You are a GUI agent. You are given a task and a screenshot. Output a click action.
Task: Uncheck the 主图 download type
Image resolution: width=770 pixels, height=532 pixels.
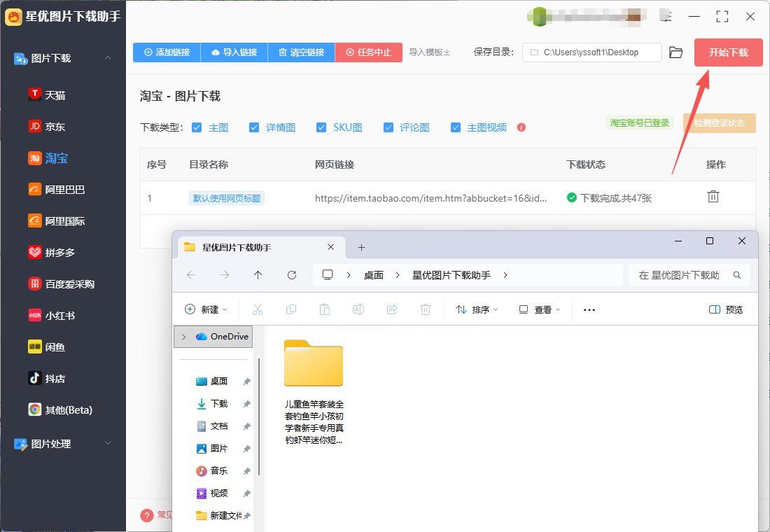[x=197, y=127]
